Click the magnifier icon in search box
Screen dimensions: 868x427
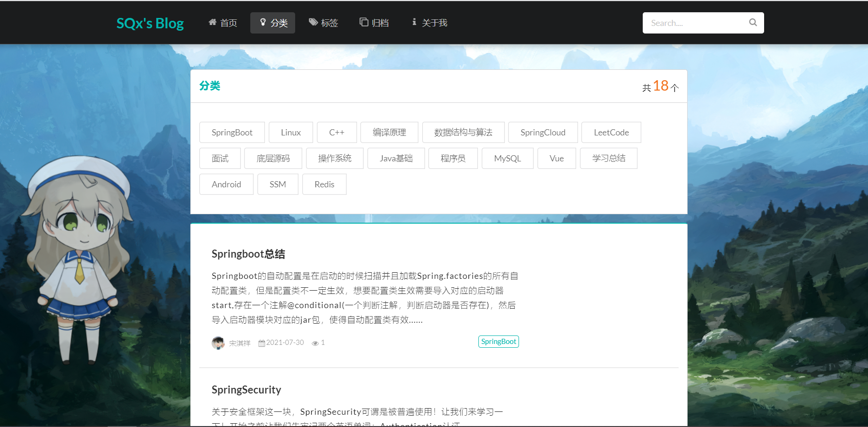[x=752, y=22]
